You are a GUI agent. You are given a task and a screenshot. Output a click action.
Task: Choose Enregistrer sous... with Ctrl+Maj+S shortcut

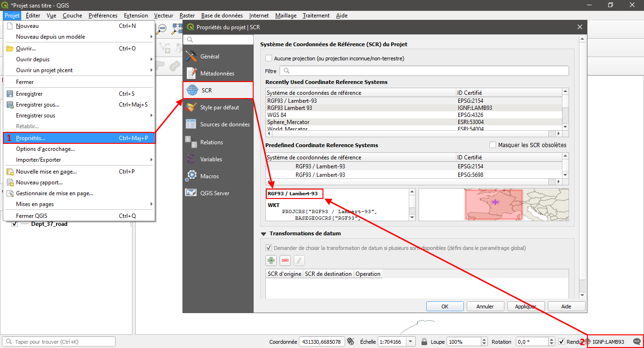coord(79,105)
